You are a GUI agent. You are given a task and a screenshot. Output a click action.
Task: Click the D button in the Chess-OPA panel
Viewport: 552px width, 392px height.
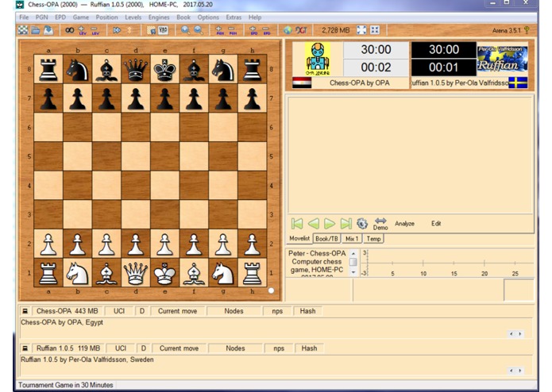point(142,311)
